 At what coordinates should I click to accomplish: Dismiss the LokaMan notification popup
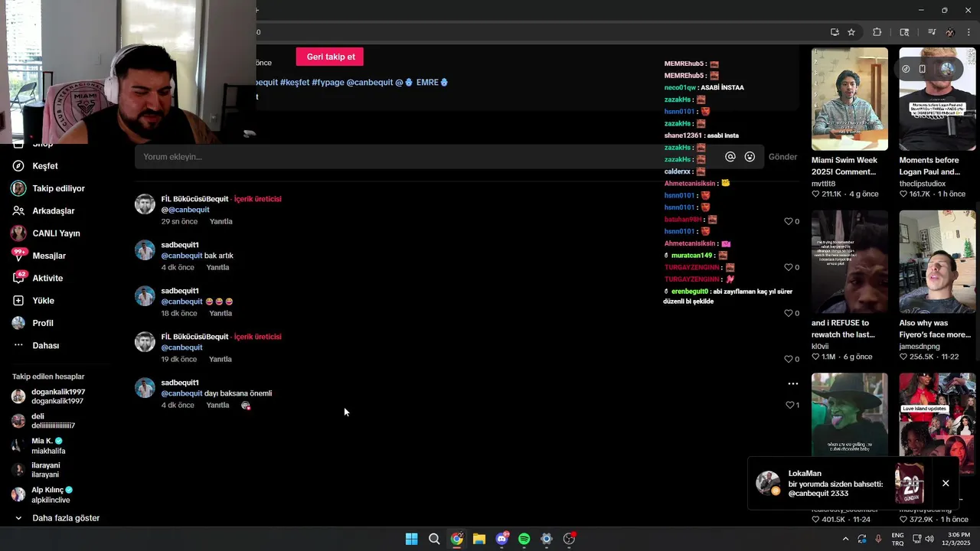coord(946,484)
